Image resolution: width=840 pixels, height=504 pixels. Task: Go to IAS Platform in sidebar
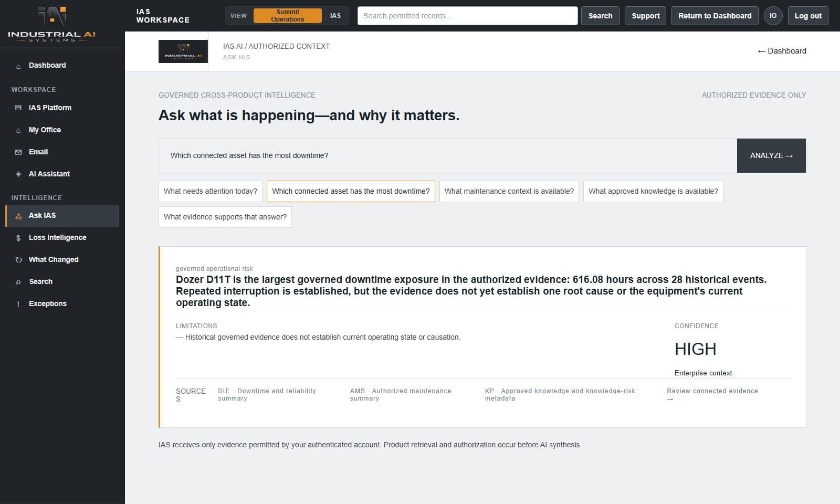pyautogui.click(x=62, y=108)
